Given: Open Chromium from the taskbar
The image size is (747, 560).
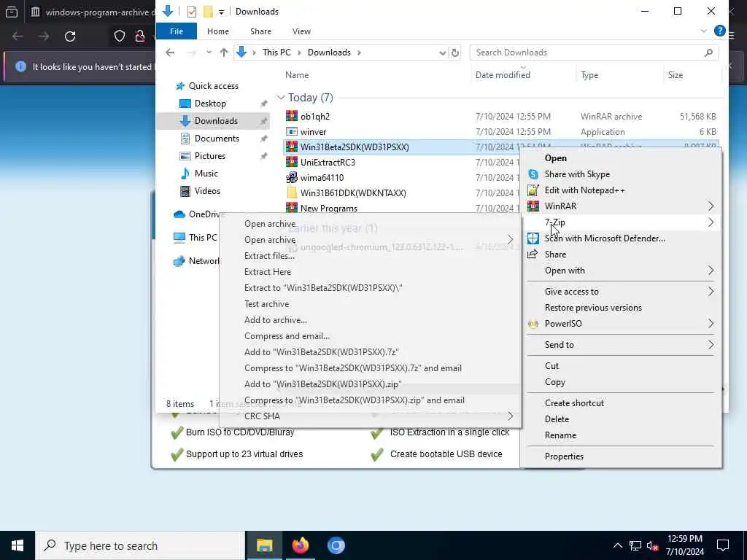Looking at the screenshot, I should pos(336,545).
